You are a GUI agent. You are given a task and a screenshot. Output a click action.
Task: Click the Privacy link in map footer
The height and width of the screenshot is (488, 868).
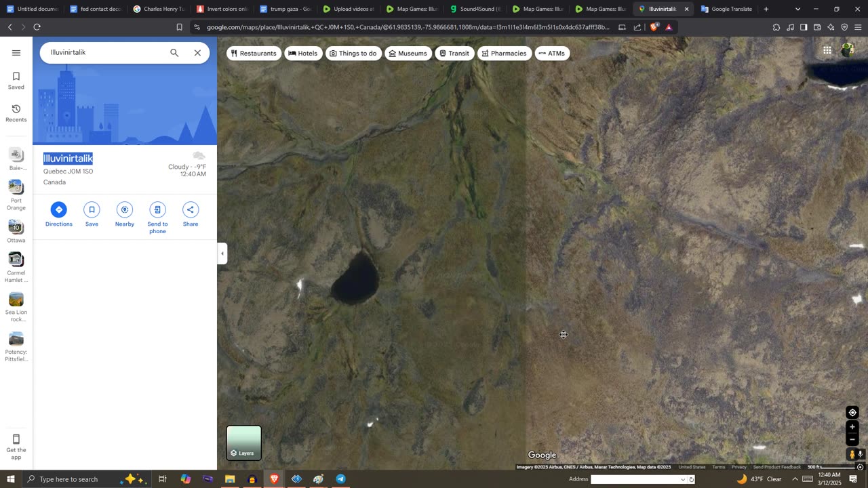(739, 467)
